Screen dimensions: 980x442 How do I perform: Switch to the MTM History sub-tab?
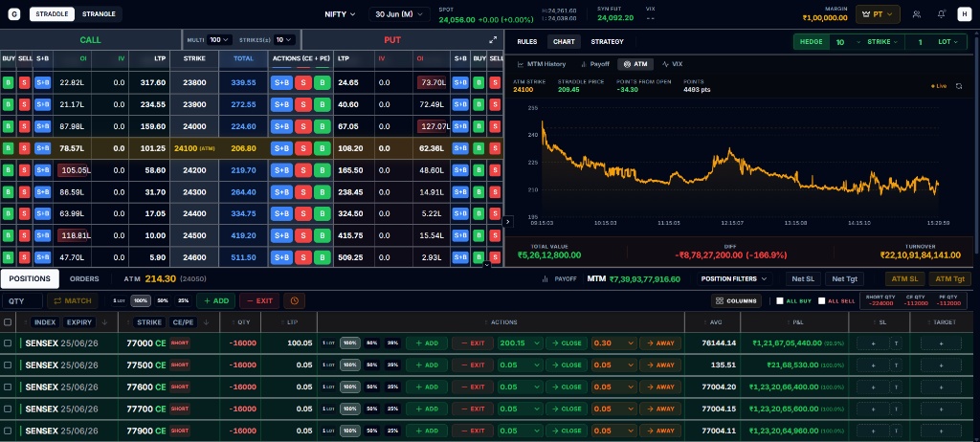pos(542,64)
